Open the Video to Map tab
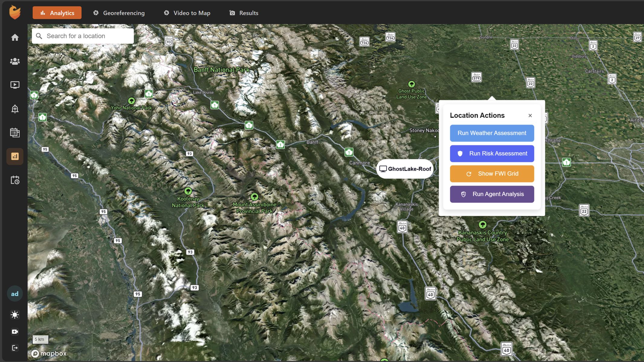Image resolution: width=644 pixels, height=362 pixels. click(x=187, y=13)
